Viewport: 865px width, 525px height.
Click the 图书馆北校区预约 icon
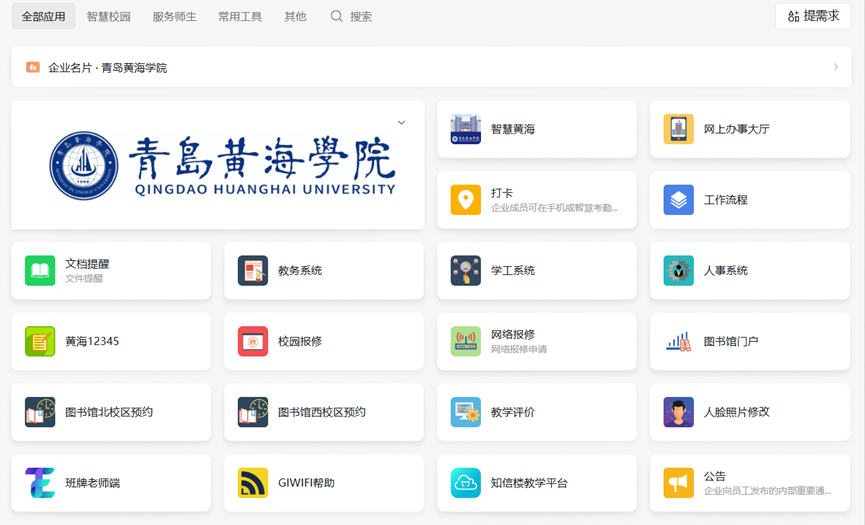40,412
